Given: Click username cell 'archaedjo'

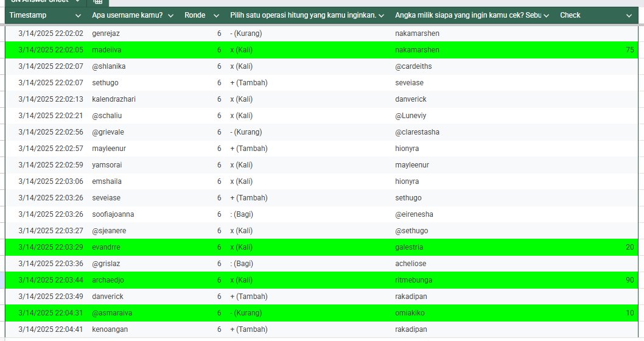Looking at the screenshot, I should pyautogui.click(x=108, y=279).
